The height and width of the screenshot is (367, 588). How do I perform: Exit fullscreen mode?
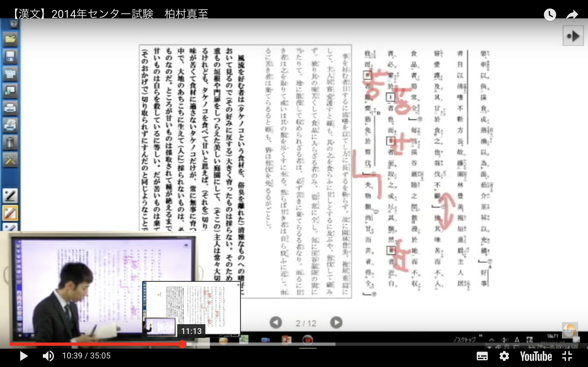pos(568,356)
